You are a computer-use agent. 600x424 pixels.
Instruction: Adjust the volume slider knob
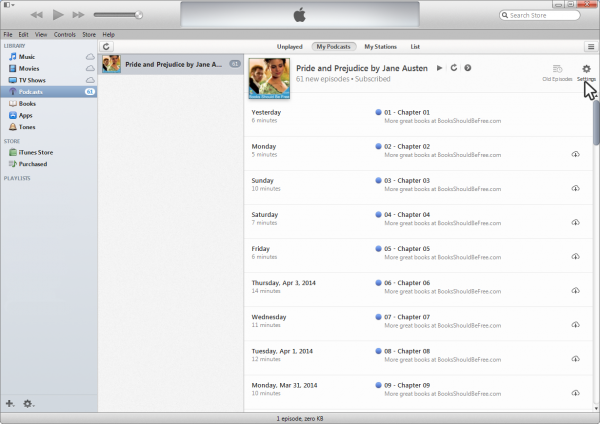[x=139, y=15]
